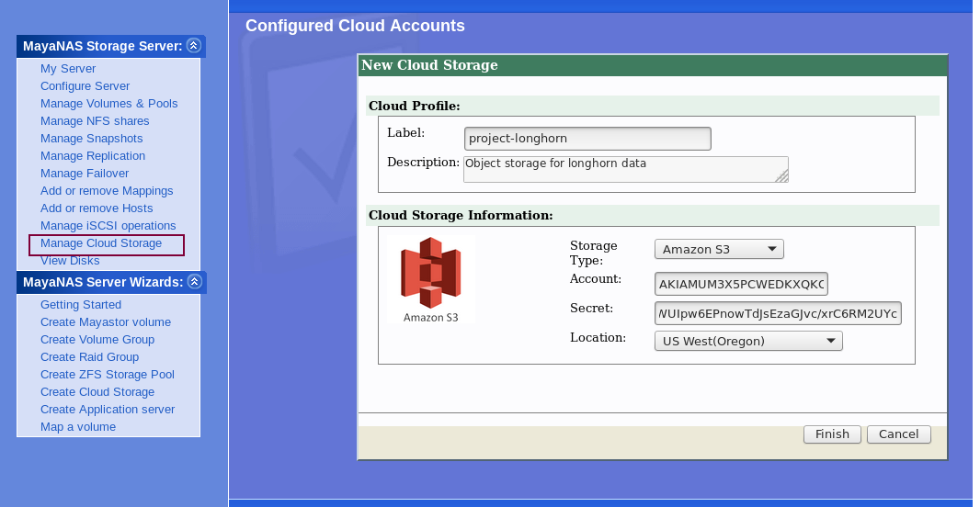Open the Storage Type dropdown
The height and width of the screenshot is (507, 980).
point(718,249)
